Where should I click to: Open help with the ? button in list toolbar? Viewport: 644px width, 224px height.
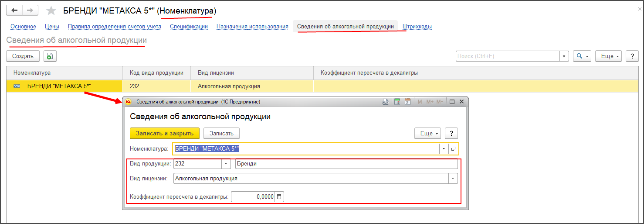tap(632, 56)
